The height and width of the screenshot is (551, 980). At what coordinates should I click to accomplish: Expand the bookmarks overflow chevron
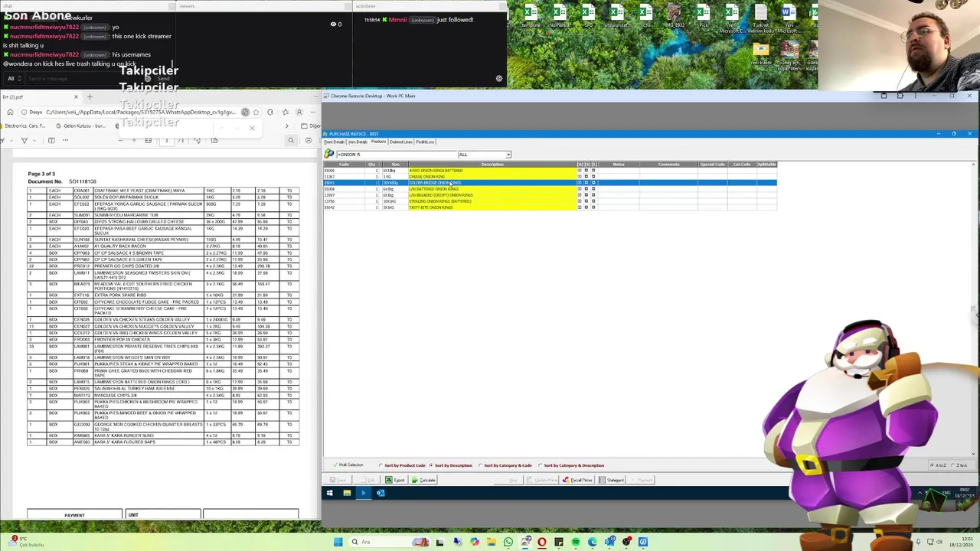click(x=287, y=126)
